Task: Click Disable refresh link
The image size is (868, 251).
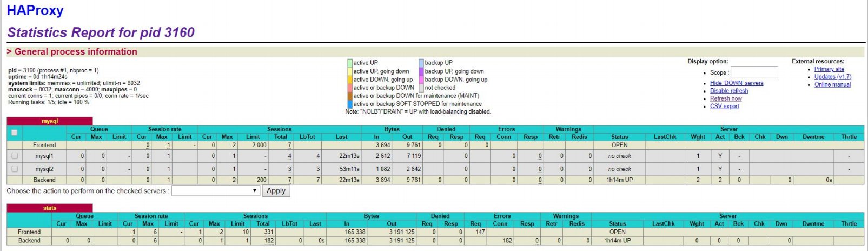Action: (729, 91)
